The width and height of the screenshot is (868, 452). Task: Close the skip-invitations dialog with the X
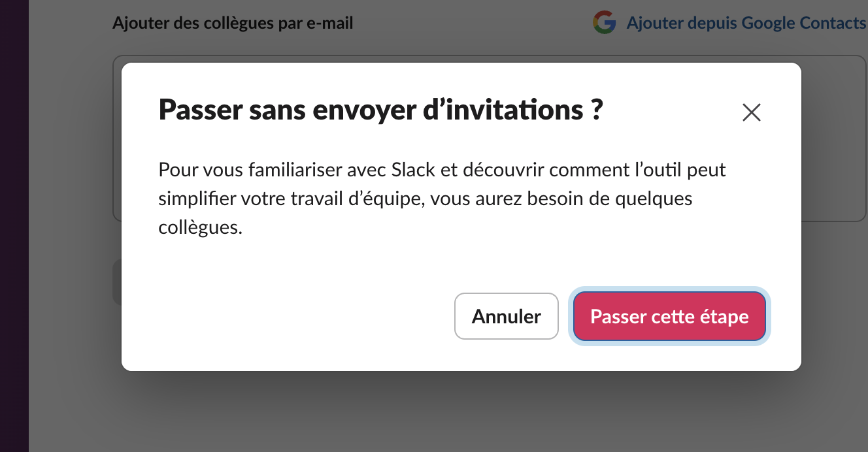[x=752, y=112]
